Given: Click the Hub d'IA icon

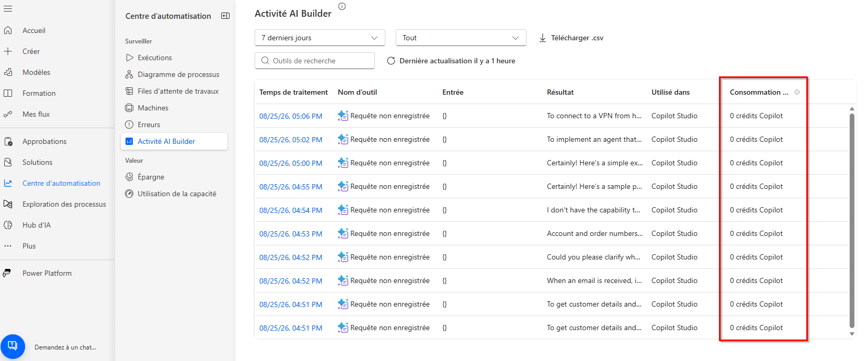Looking at the screenshot, I should [8, 225].
